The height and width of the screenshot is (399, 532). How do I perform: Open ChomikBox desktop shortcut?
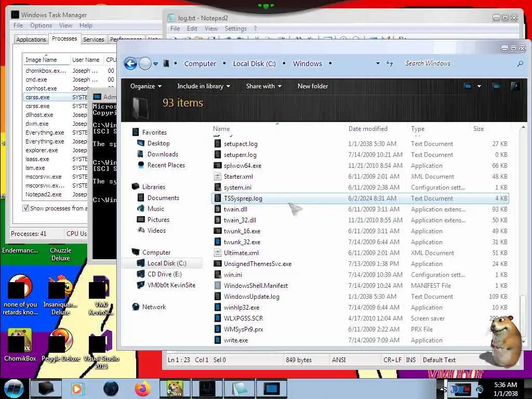(20, 344)
